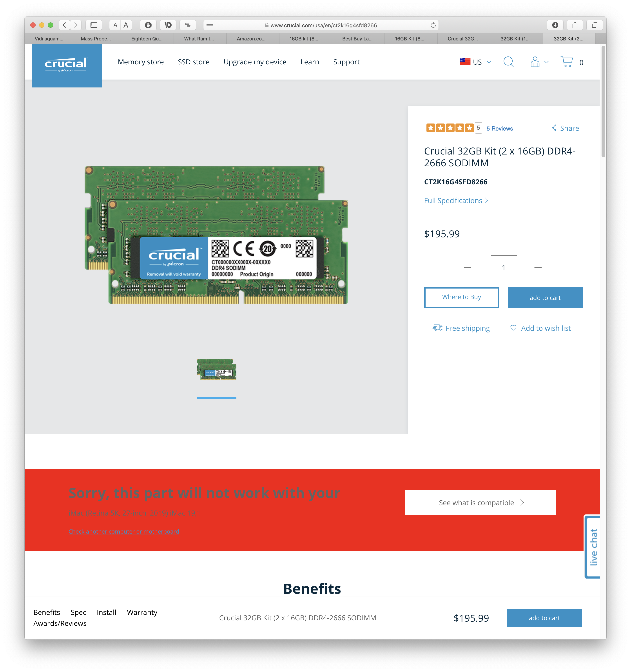Jump to Install section link
Viewport: 631px width, 672px height.
(x=107, y=612)
